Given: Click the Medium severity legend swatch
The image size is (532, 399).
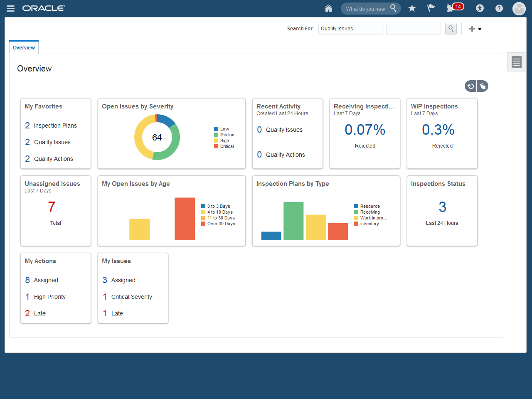Looking at the screenshot, I should [x=216, y=135].
